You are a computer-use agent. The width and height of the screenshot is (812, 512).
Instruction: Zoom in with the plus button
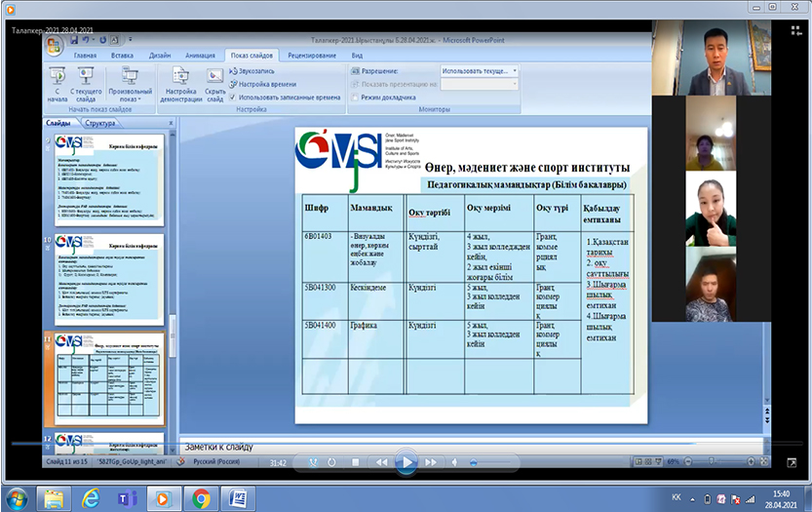[751, 461]
